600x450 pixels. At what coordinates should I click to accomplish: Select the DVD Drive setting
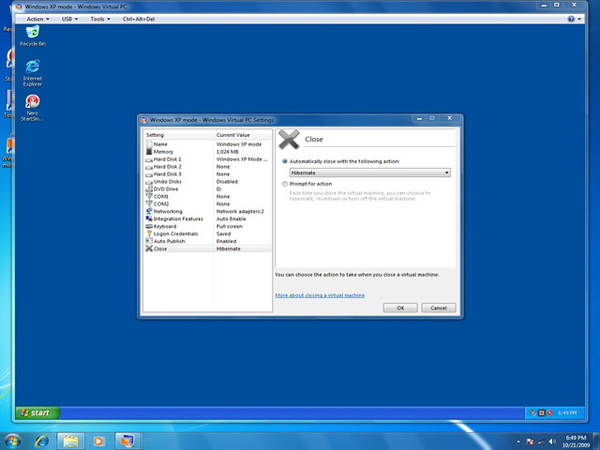click(x=207, y=189)
